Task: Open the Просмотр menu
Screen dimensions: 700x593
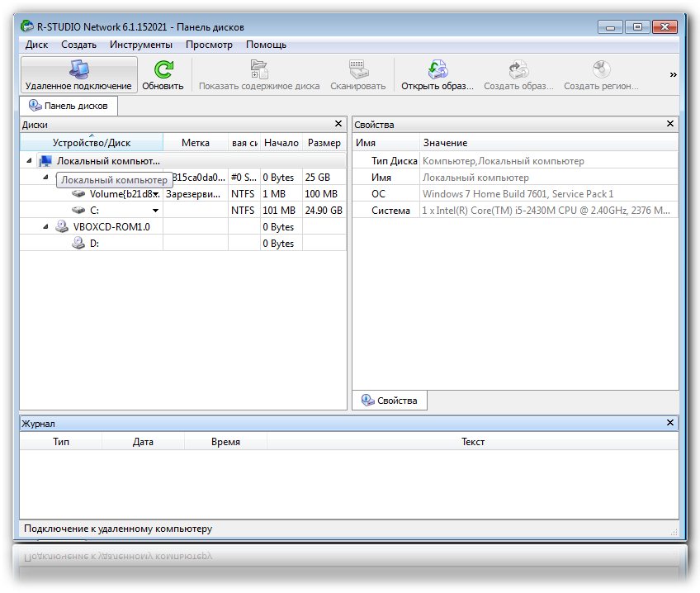Action: (x=209, y=45)
